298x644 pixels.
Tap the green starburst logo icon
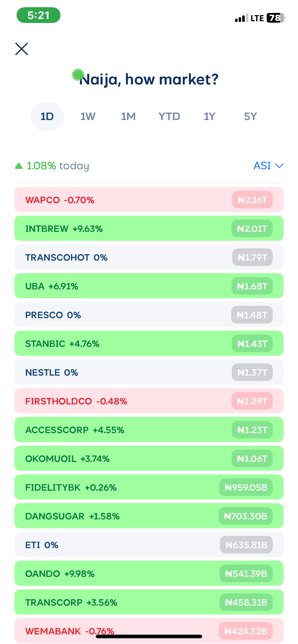point(78,75)
